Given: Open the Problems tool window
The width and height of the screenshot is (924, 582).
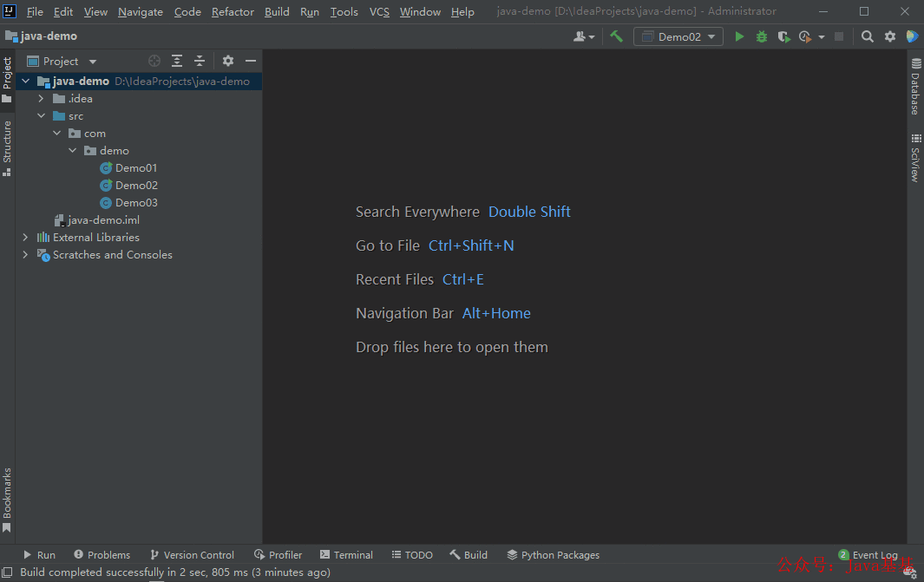Looking at the screenshot, I should pyautogui.click(x=102, y=555).
